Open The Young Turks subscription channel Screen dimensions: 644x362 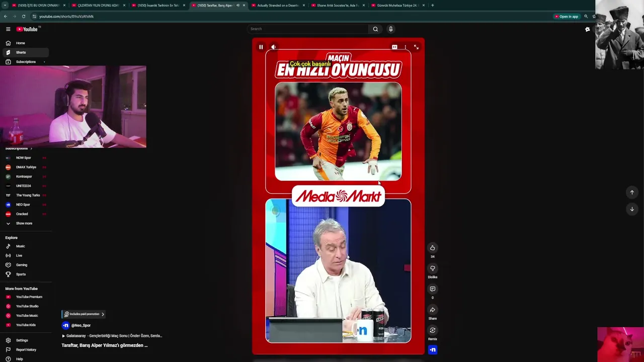25,196
